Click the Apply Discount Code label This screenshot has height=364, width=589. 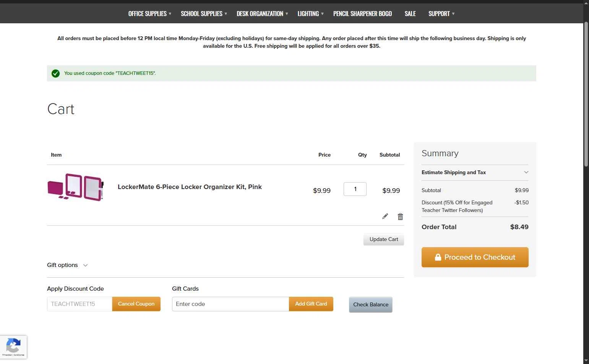[75, 289]
